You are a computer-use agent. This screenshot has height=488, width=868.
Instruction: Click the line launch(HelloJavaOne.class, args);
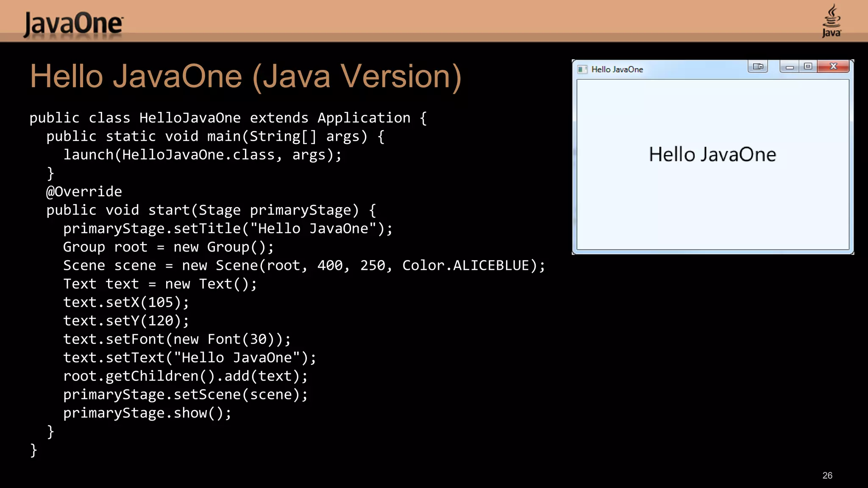pos(202,155)
